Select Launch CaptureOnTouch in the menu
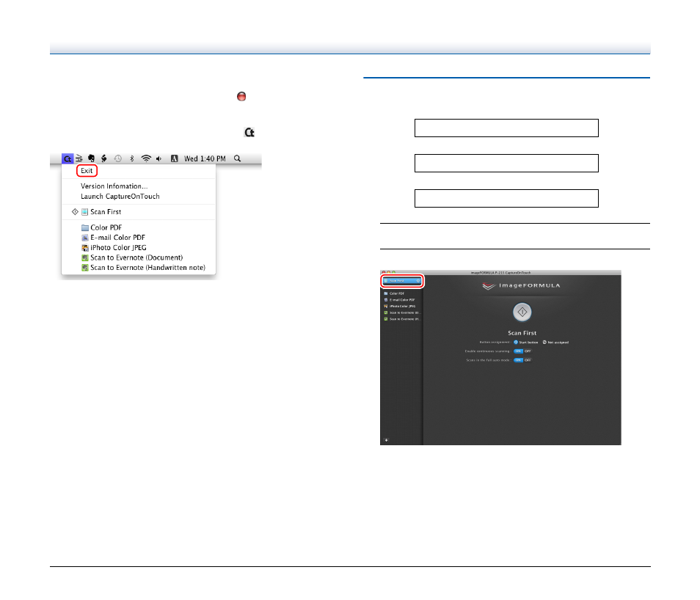The image size is (700, 600). pos(120,197)
